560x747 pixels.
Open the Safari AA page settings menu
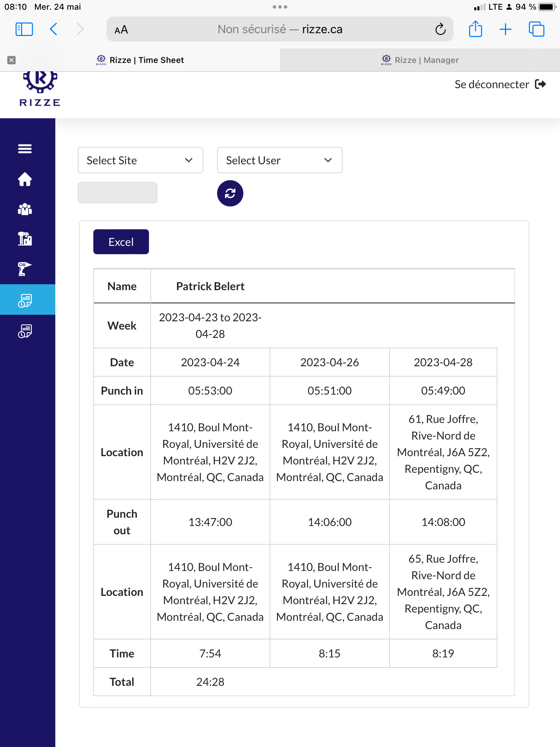[x=121, y=30]
